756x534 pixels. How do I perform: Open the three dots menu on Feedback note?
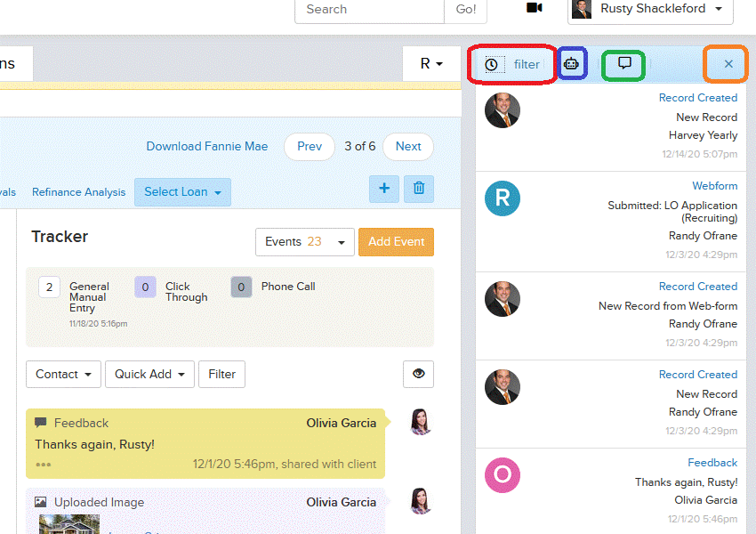click(x=43, y=465)
